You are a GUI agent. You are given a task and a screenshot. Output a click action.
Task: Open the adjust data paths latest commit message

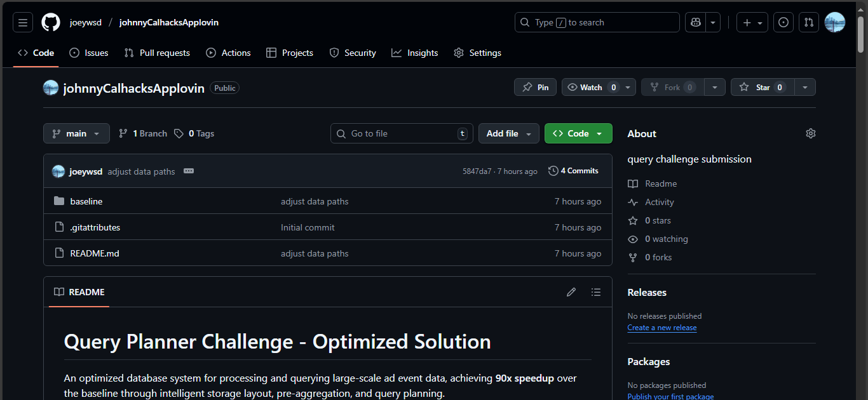coord(141,171)
